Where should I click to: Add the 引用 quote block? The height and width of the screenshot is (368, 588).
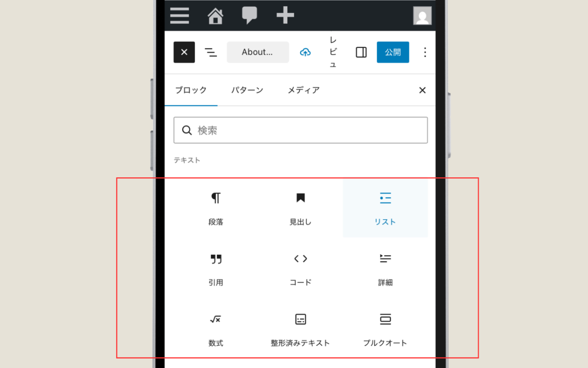[216, 269]
